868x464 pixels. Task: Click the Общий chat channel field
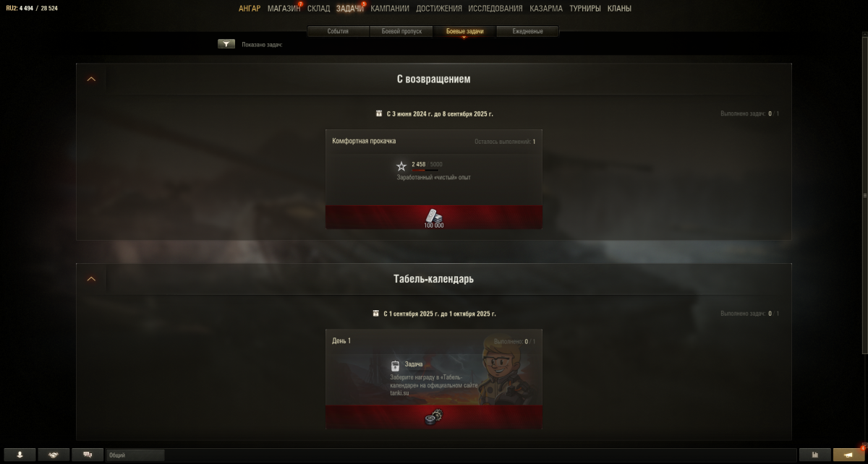pyautogui.click(x=135, y=455)
